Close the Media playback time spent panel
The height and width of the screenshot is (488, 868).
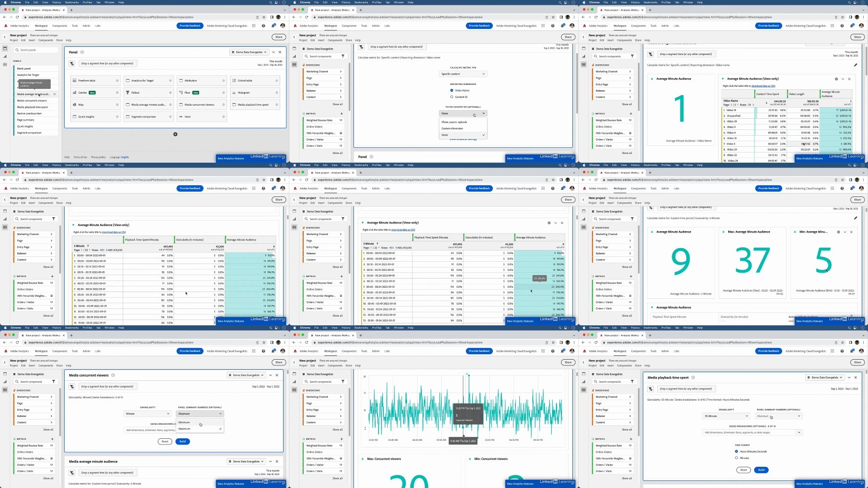[x=856, y=377]
